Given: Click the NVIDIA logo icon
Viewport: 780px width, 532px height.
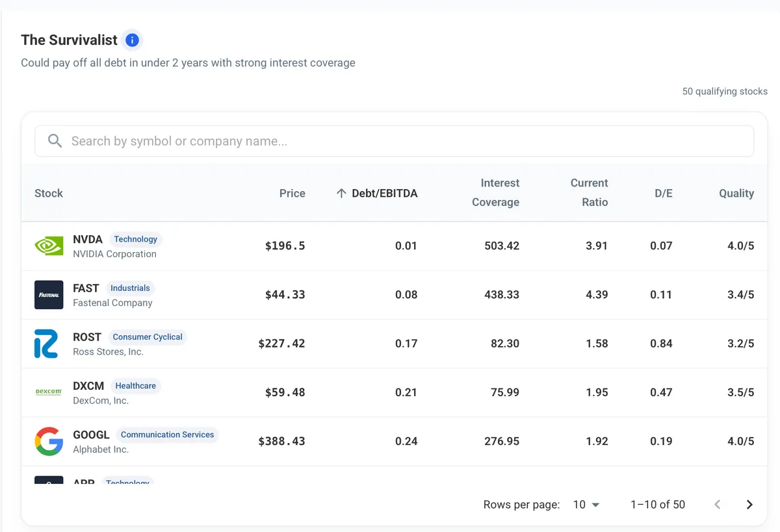Looking at the screenshot, I should [x=49, y=246].
